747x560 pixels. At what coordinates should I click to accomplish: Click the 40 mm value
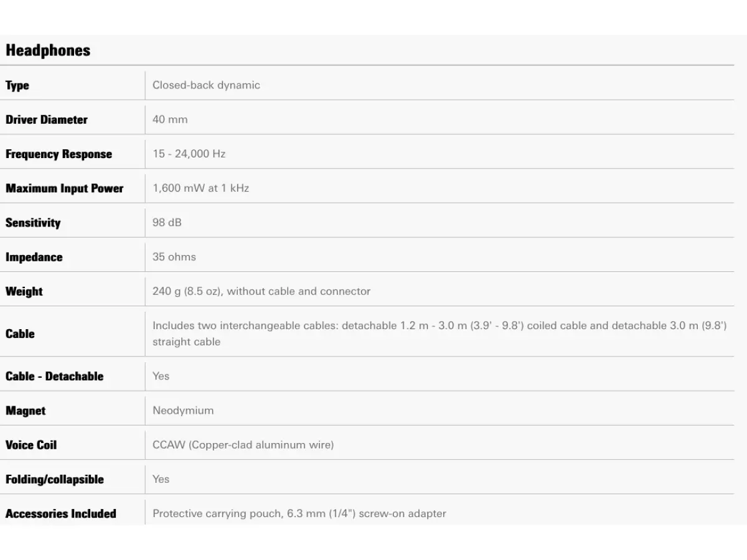click(170, 119)
